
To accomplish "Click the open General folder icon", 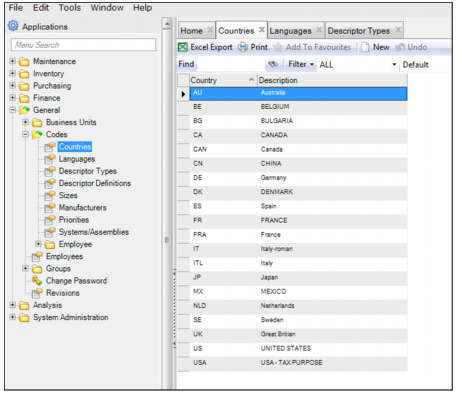I will (x=24, y=110).
